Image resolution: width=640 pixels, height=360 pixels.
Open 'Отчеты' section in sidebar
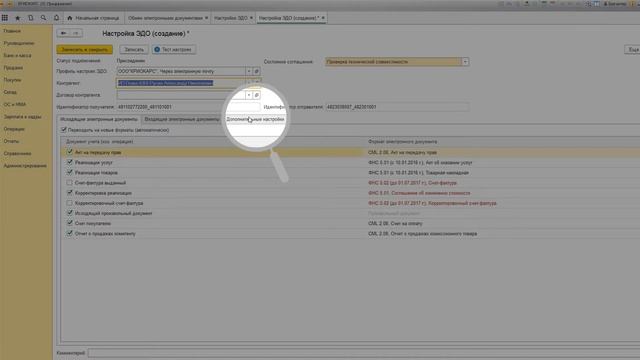tap(11, 141)
